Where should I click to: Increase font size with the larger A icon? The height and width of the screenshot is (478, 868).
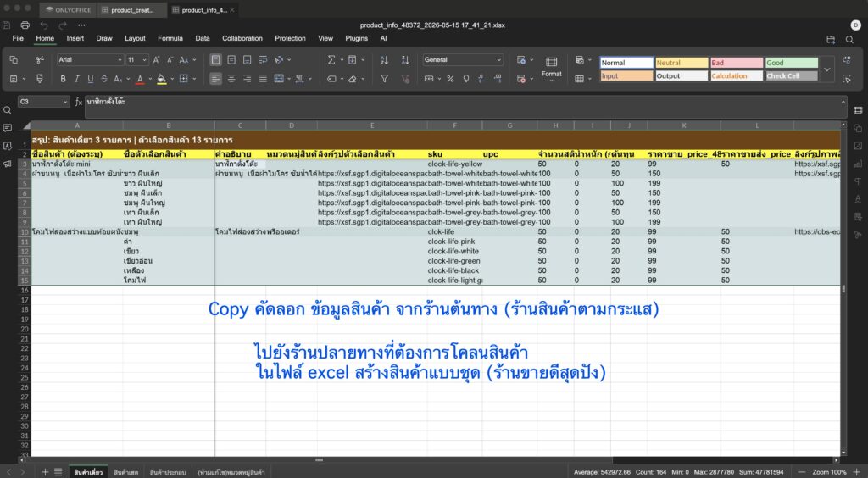[x=156, y=59]
